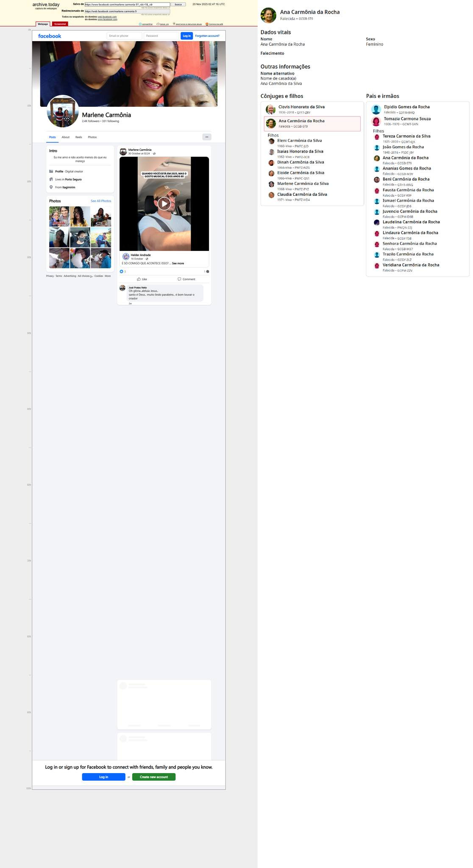Switch to archive.today Screenshot tab
Screen dimensions: 473x868
pyautogui.click(x=60, y=24)
